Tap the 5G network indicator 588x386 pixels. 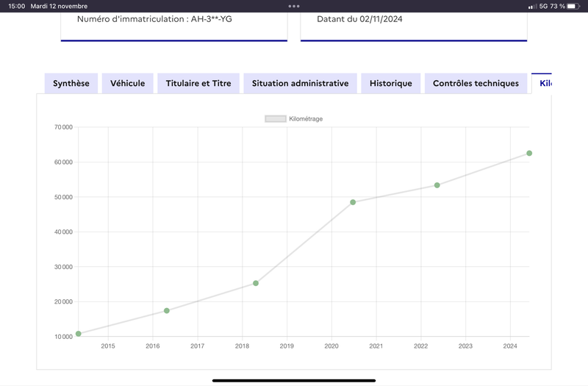[x=543, y=6]
